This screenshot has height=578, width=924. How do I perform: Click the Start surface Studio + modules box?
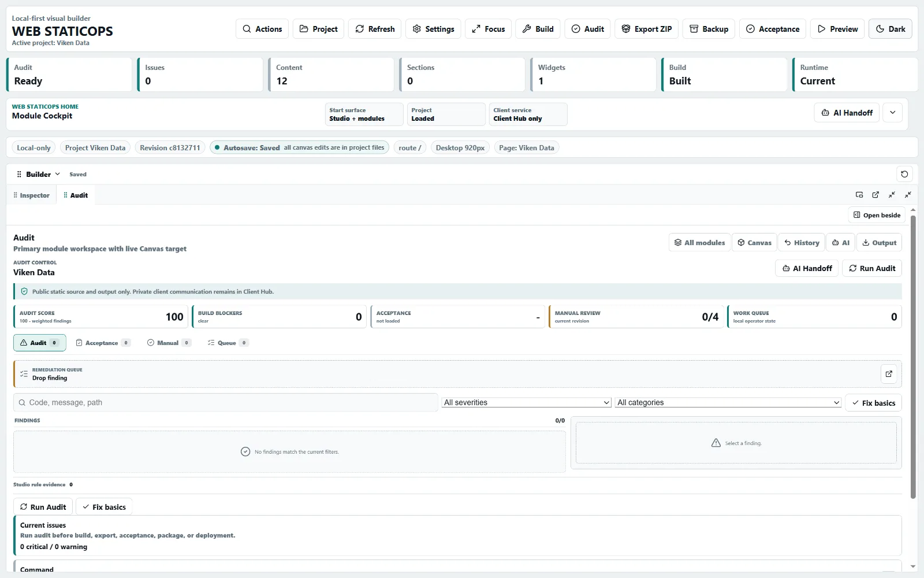pos(364,114)
